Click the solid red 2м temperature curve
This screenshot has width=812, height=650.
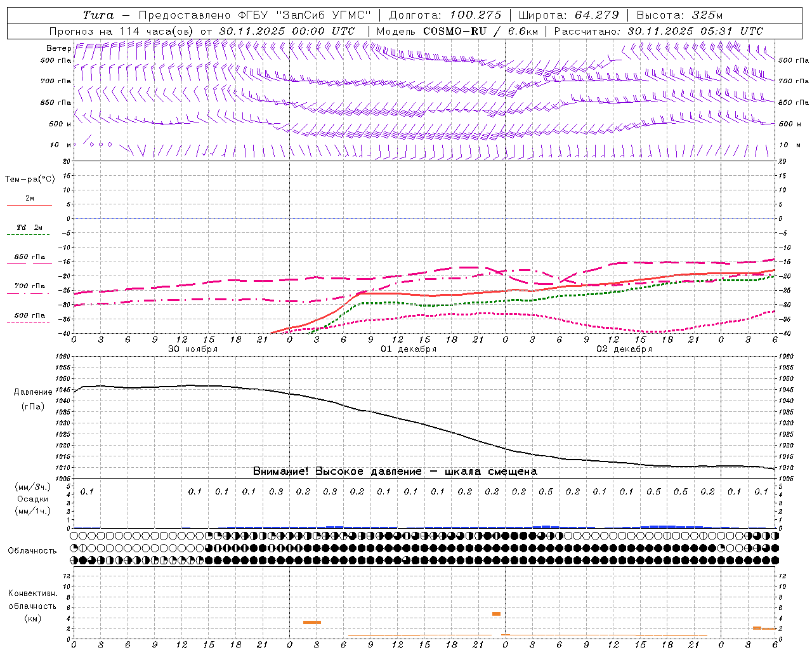tap(523, 290)
